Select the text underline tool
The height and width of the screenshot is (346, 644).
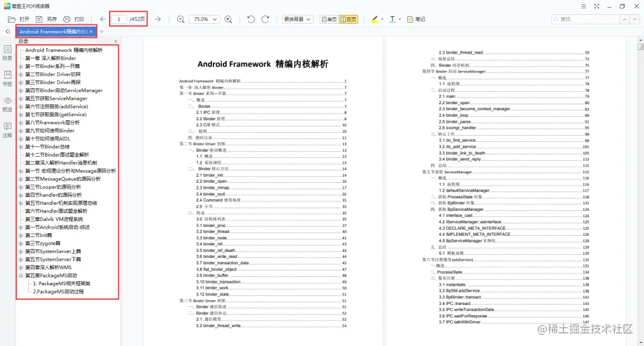tap(392, 19)
